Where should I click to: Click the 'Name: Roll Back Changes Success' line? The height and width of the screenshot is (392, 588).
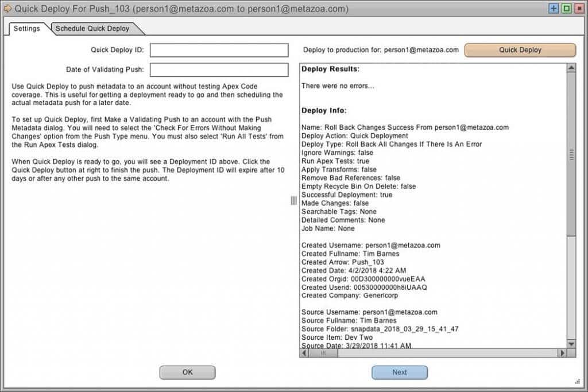(x=405, y=127)
